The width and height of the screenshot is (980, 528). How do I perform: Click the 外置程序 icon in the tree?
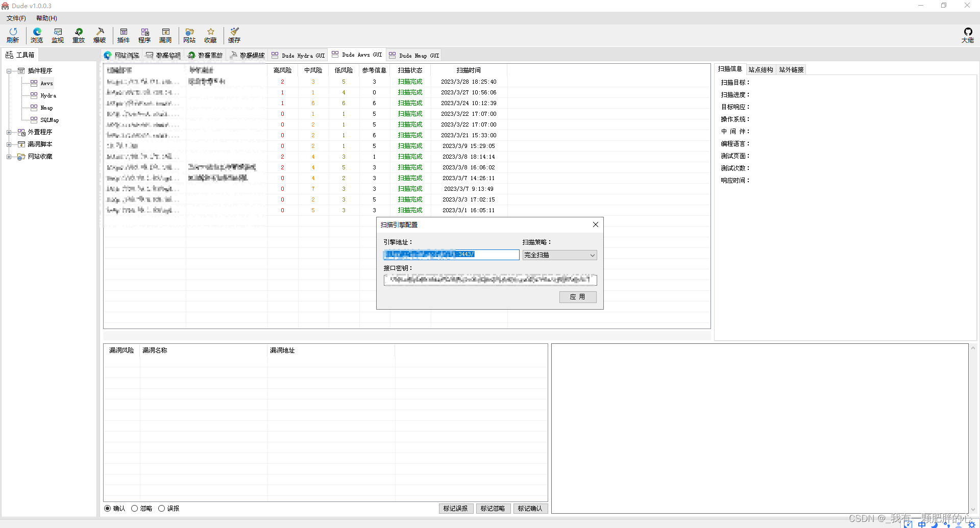21,132
